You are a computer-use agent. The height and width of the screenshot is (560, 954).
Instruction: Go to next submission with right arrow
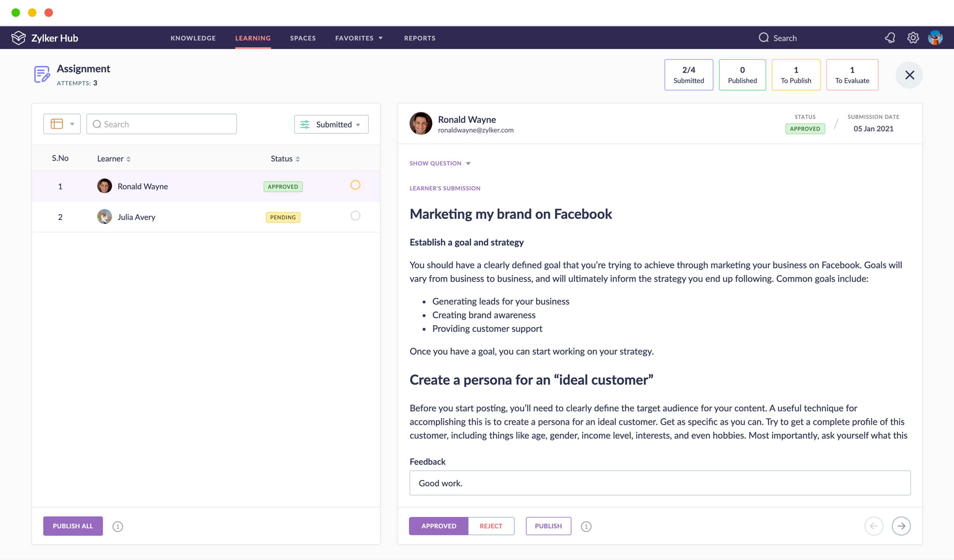901,526
